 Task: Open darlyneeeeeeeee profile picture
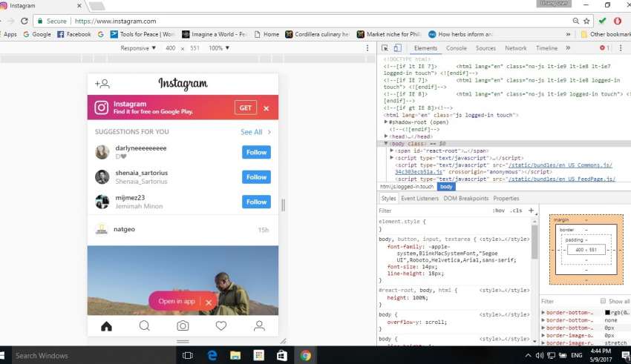(x=102, y=152)
